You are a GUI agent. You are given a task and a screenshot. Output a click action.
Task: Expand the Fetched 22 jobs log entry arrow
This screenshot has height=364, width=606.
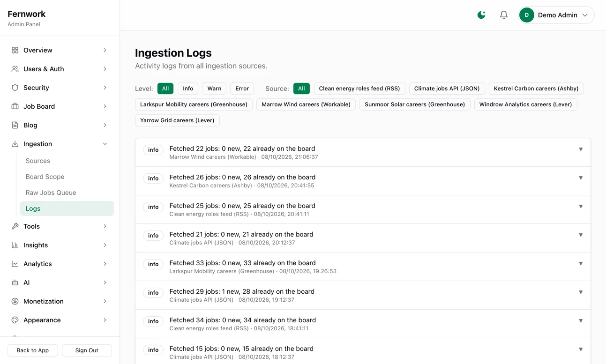(x=581, y=149)
